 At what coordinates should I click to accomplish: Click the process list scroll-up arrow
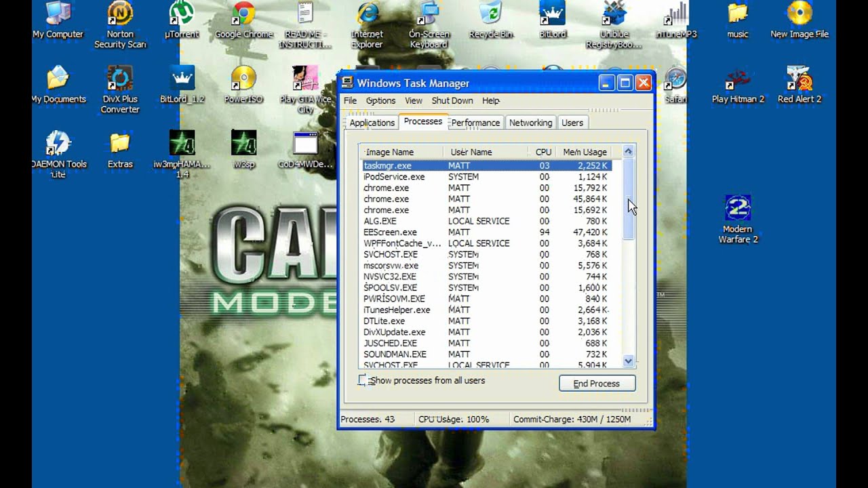[x=628, y=151]
